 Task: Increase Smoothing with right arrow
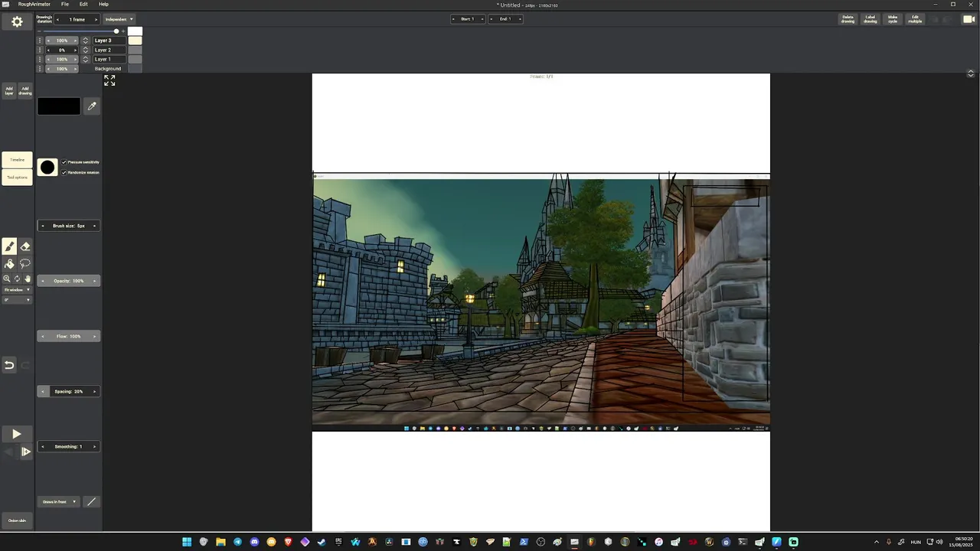click(x=95, y=446)
